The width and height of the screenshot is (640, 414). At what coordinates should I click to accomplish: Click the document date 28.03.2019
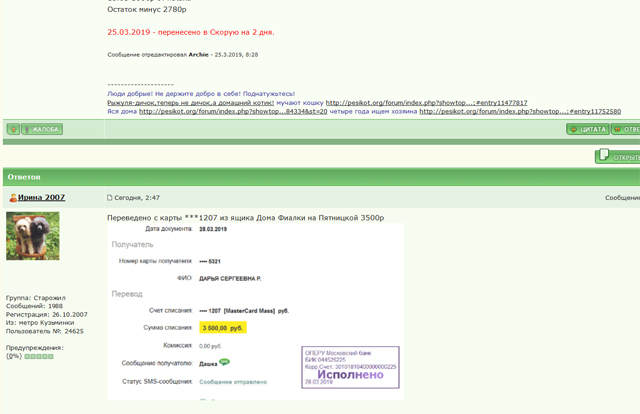point(213,229)
